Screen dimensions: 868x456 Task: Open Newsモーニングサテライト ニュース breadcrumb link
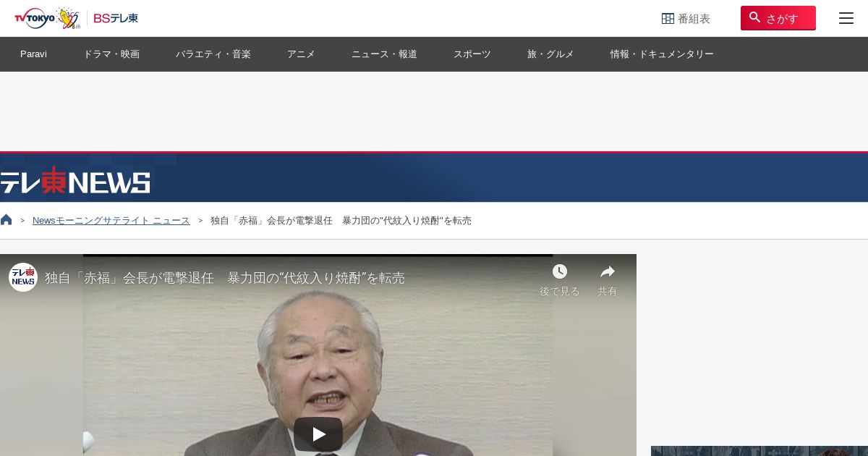point(111,221)
